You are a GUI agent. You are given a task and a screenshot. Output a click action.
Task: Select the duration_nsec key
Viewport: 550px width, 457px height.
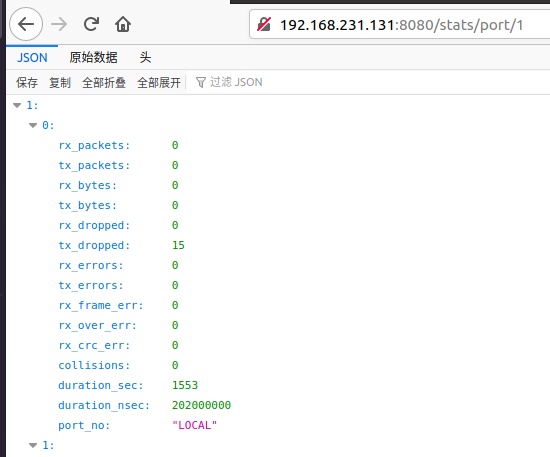104,405
